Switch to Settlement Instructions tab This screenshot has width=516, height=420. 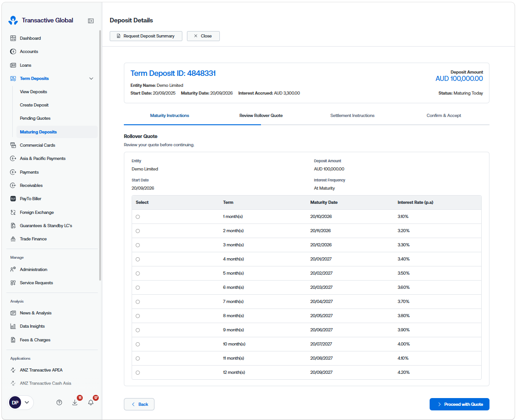(x=352, y=116)
